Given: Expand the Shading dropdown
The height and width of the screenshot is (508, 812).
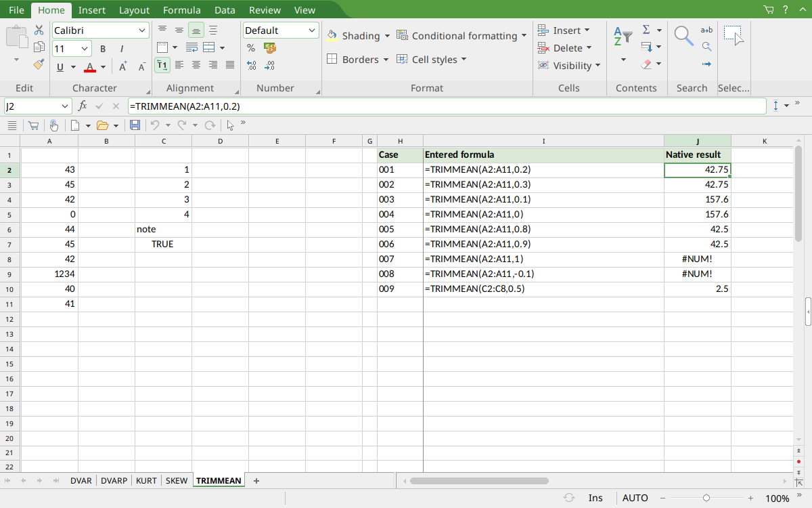Looking at the screenshot, I should tap(387, 36).
